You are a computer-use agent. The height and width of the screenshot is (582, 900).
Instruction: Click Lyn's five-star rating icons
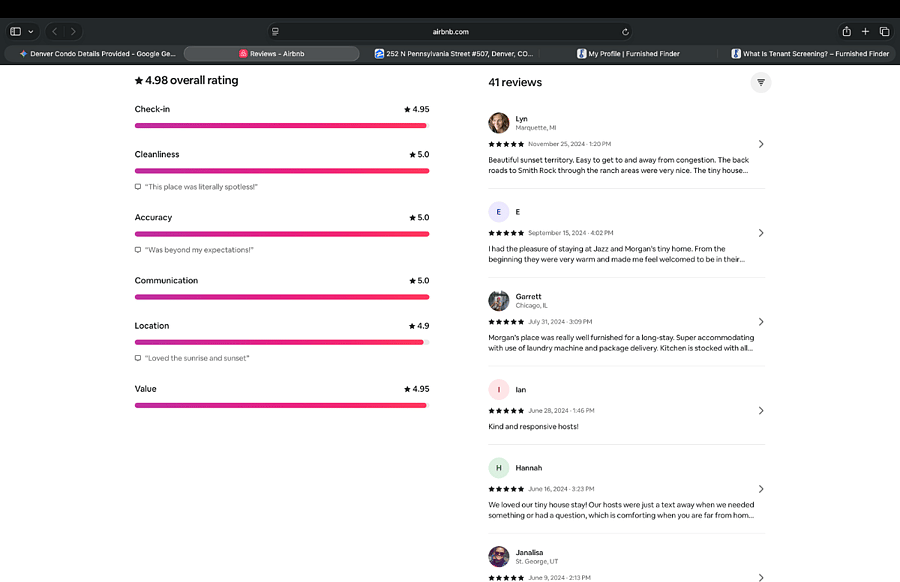(x=506, y=144)
